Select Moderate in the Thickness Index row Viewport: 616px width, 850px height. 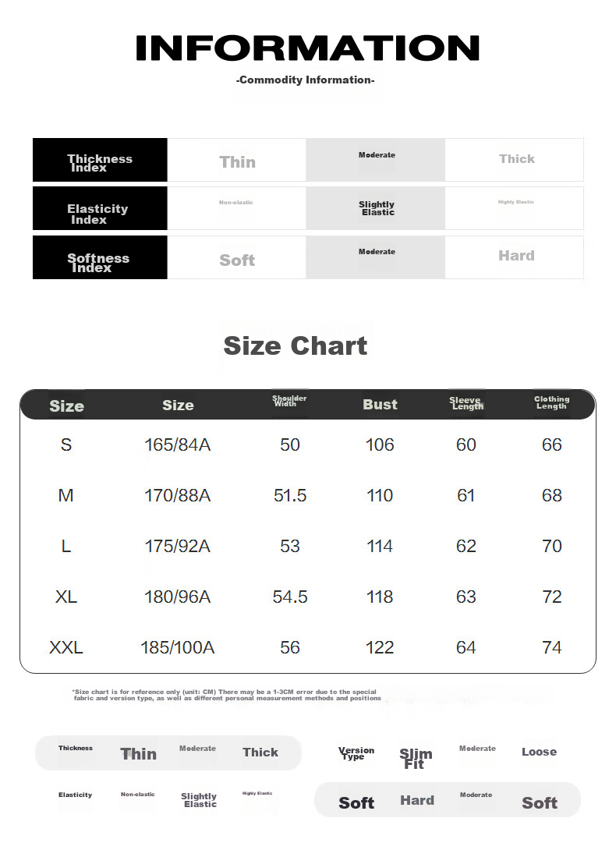pos(376,160)
